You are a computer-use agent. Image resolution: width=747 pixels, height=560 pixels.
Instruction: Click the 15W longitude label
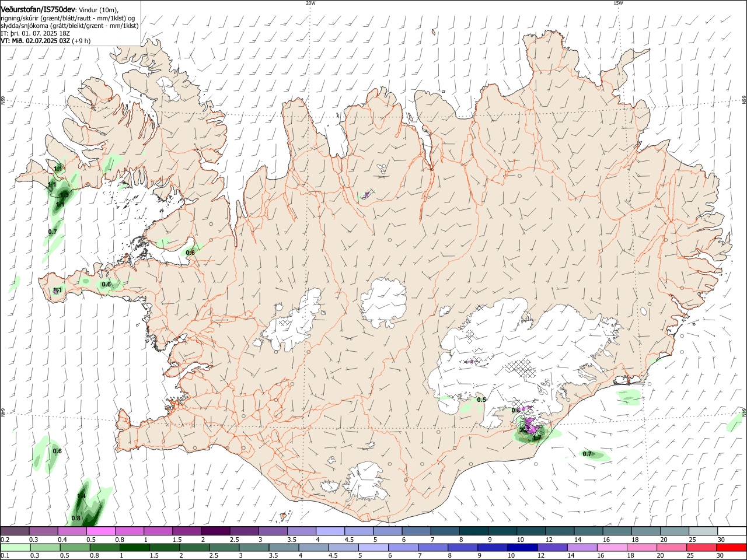618,3
